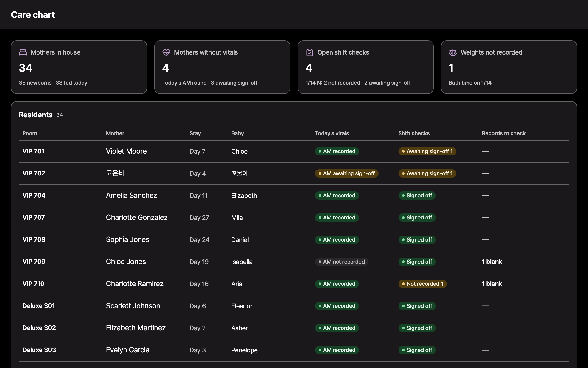Open resident 고은비 in VIP 702
This screenshot has height=368, width=588.
(x=115, y=173)
